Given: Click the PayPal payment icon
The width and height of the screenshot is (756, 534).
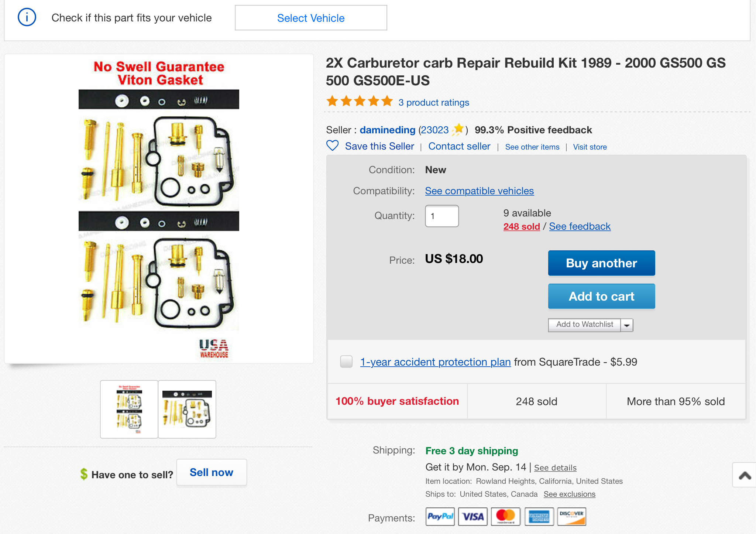Looking at the screenshot, I should pyautogui.click(x=440, y=516).
